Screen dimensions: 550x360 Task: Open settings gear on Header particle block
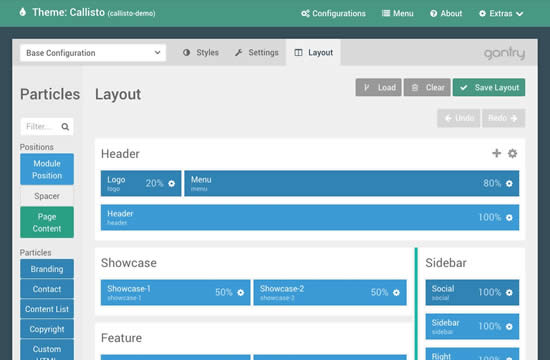click(x=509, y=218)
